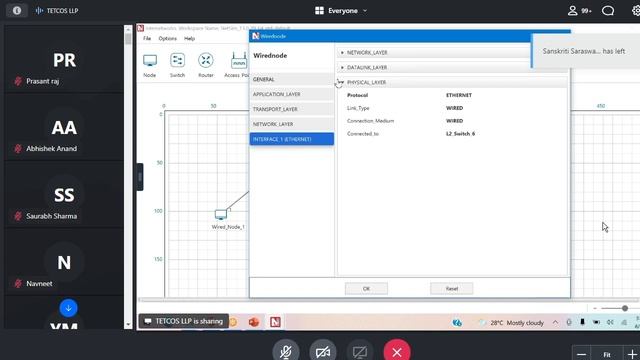
Task: Collapse the PHYSICAL_LAYER section
Action: 342,82
